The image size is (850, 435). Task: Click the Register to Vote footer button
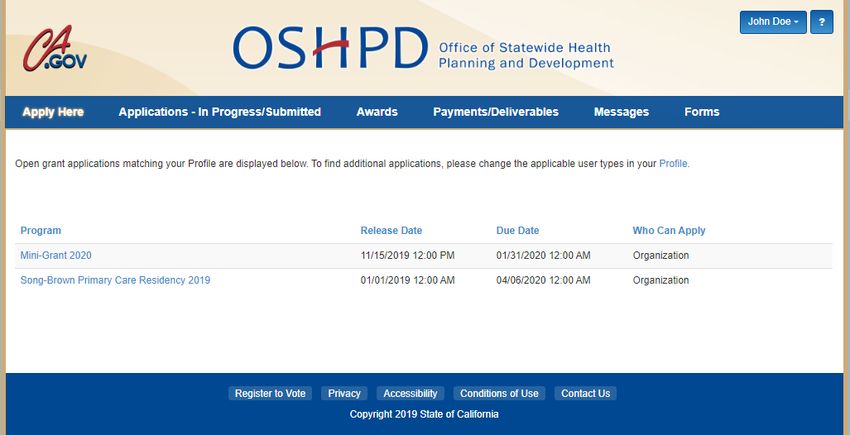click(x=270, y=393)
